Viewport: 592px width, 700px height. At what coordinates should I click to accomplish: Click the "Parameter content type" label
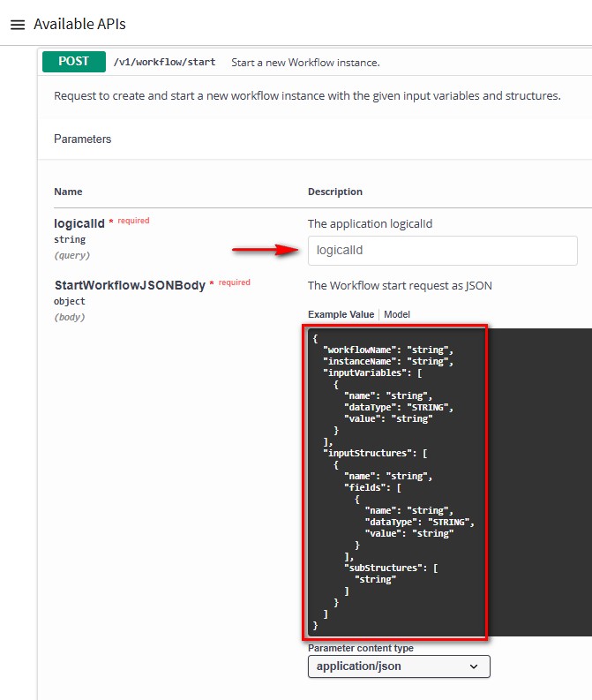pyautogui.click(x=360, y=648)
